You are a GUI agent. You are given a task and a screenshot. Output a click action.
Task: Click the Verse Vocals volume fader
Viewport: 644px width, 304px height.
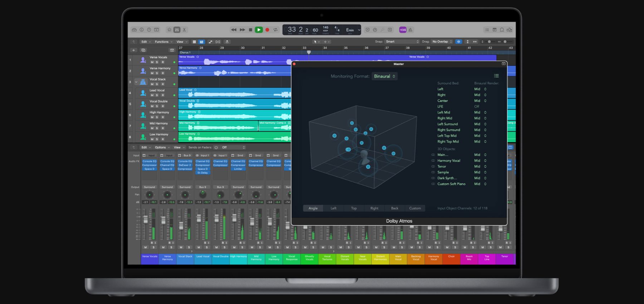point(146,219)
